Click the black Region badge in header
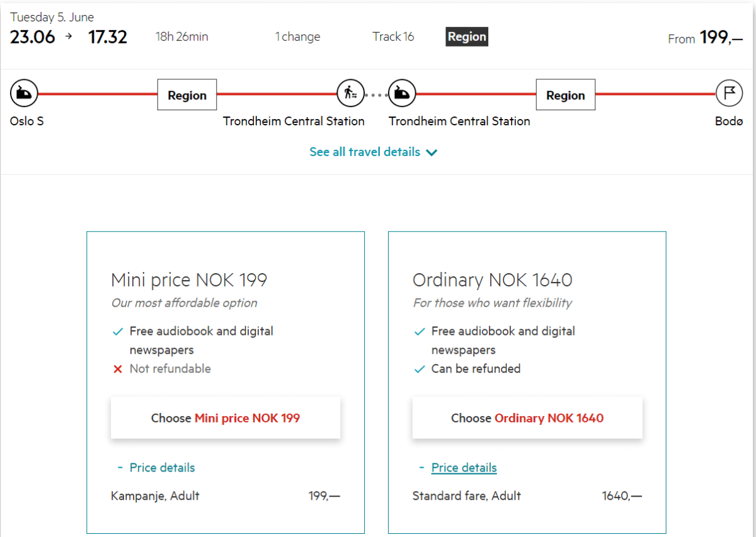The image size is (756, 537). click(466, 37)
